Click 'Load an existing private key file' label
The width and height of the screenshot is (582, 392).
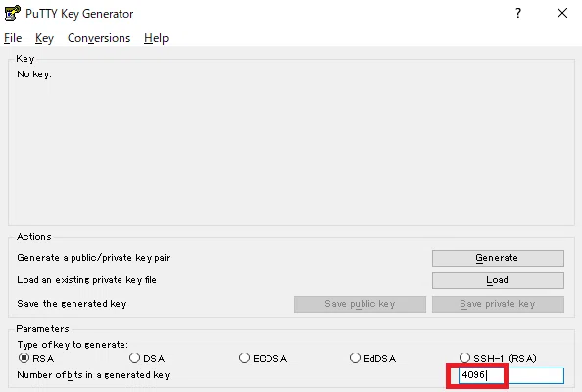86,280
